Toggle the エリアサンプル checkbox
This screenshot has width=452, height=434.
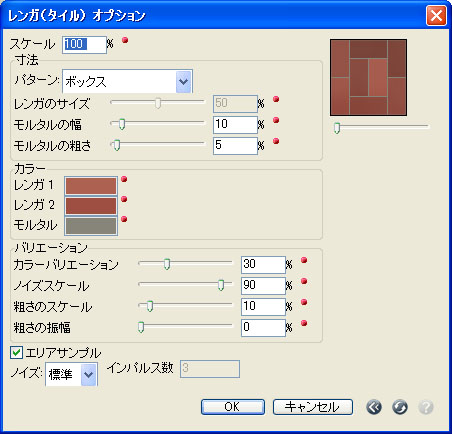point(16,352)
